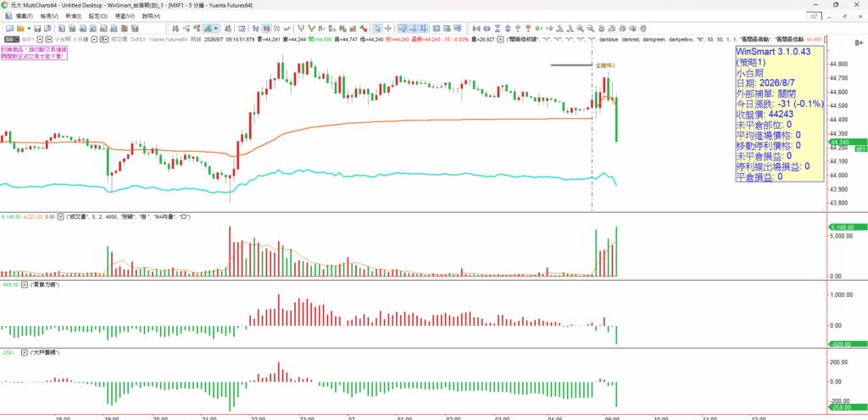Click the 22:00 time axis label
Image resolution: width=868 pixels, height=420 pixels.
(258, 417)
